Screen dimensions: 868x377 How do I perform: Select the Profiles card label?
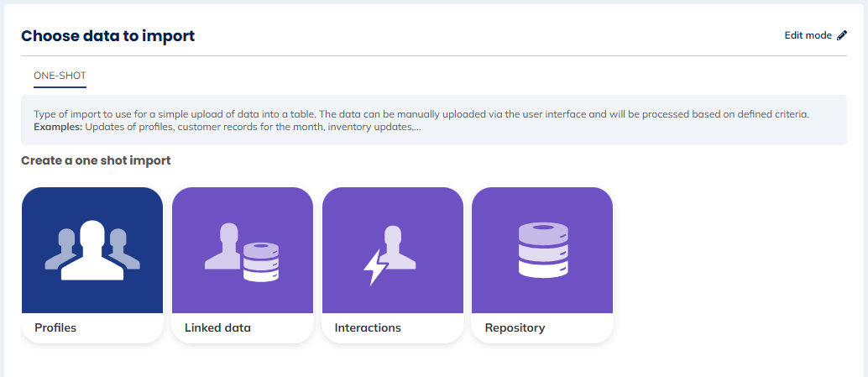point(55,327)
